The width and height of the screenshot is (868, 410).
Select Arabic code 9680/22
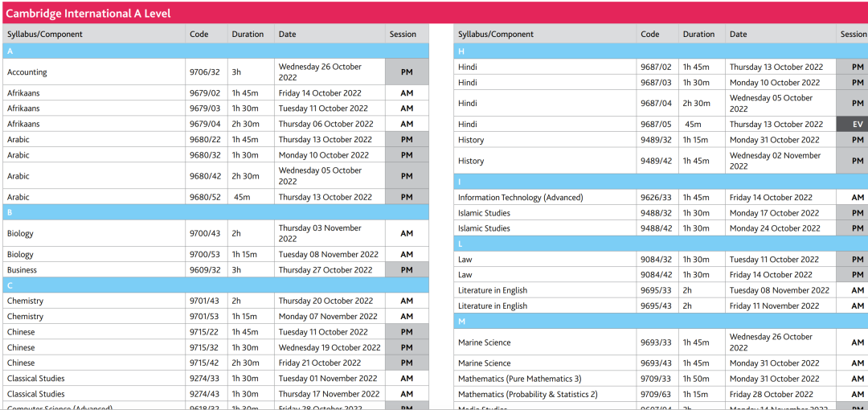205,140
